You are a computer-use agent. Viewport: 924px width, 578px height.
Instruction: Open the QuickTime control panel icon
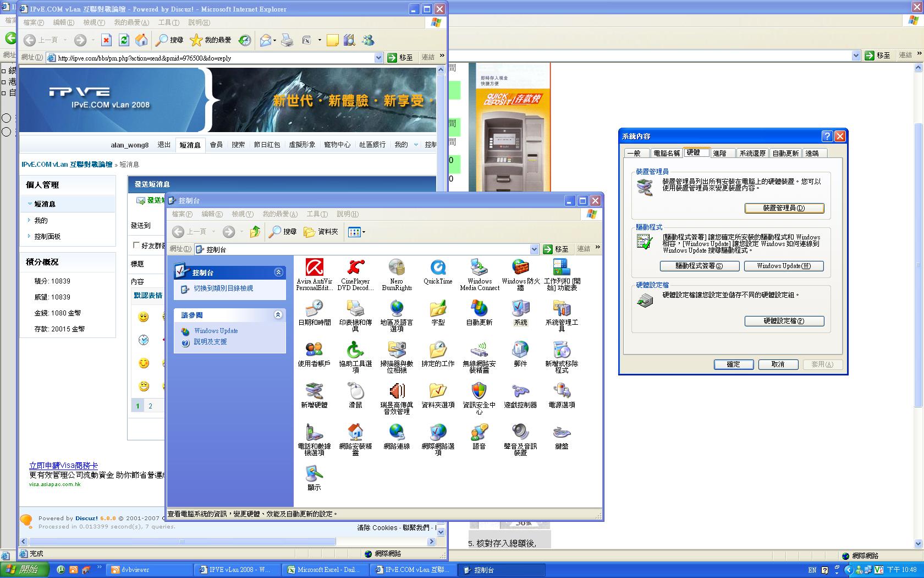pyautogui.click(x=438, y=268)
